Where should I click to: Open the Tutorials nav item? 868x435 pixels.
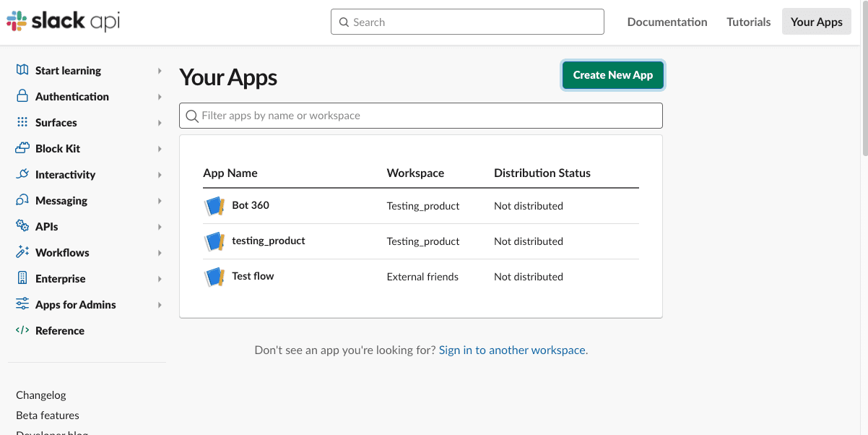click(748, 22)
